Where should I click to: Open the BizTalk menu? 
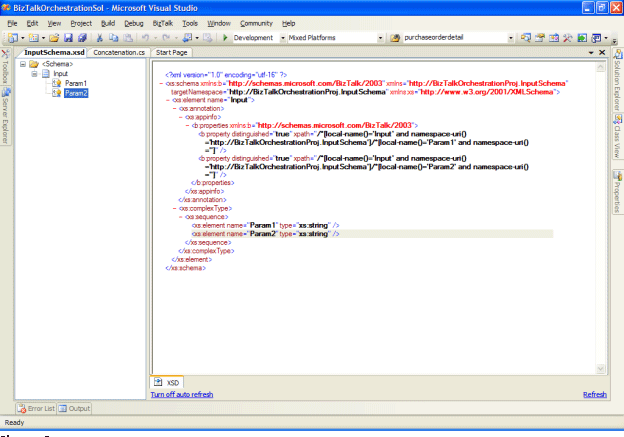pyautogui.click(x=163, y=23)
